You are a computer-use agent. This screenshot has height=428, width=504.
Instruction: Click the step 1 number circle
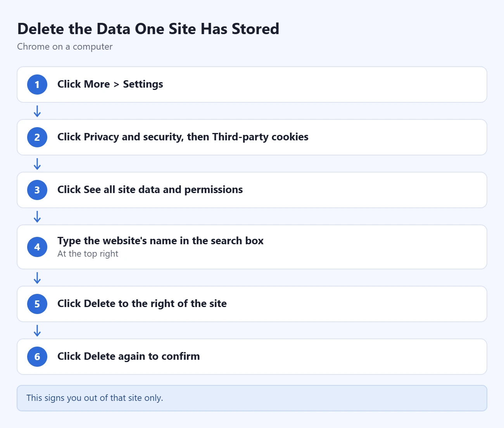click(37, 85)
